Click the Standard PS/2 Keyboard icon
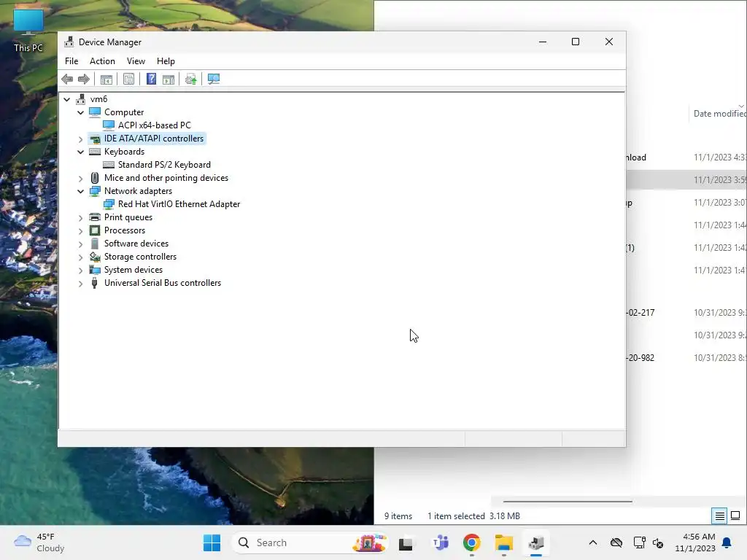The image size is (747, 560). [x=109, y=165]
